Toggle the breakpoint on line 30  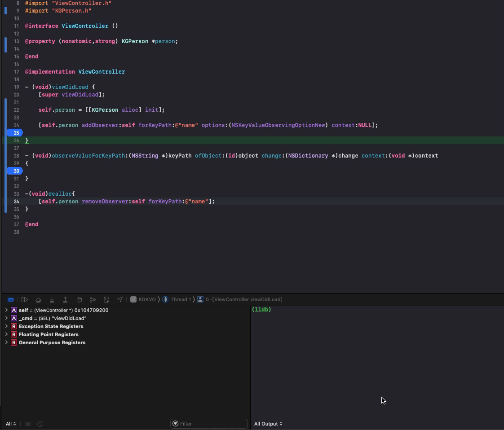coord(15,171)
